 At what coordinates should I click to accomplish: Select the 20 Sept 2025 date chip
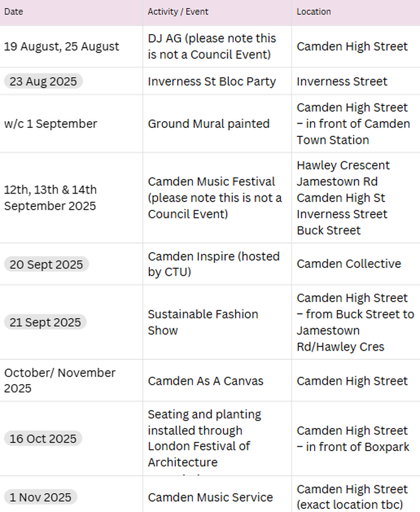tap(46, 264)
